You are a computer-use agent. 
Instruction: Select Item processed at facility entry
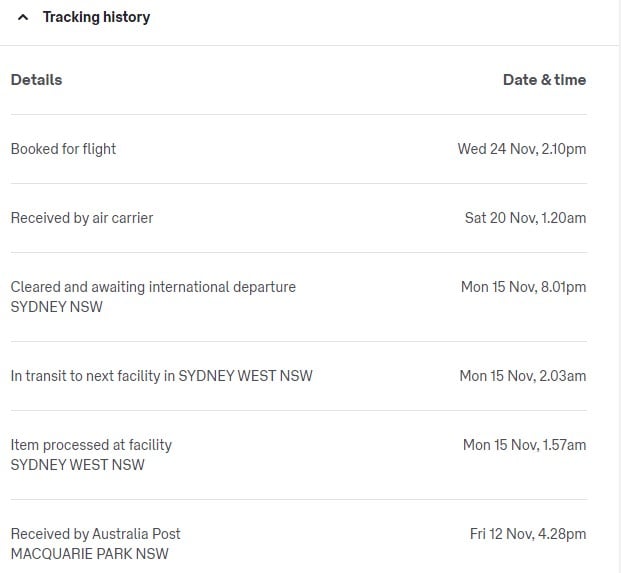91,445
